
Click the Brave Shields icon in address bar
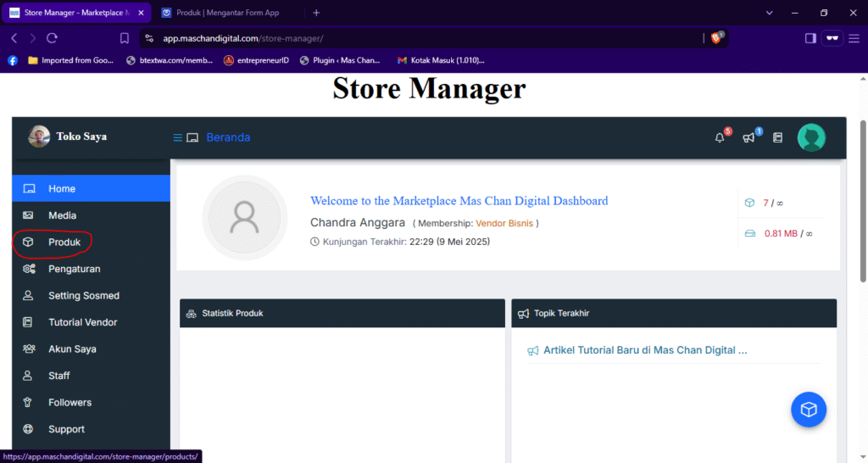pos(716,37)
